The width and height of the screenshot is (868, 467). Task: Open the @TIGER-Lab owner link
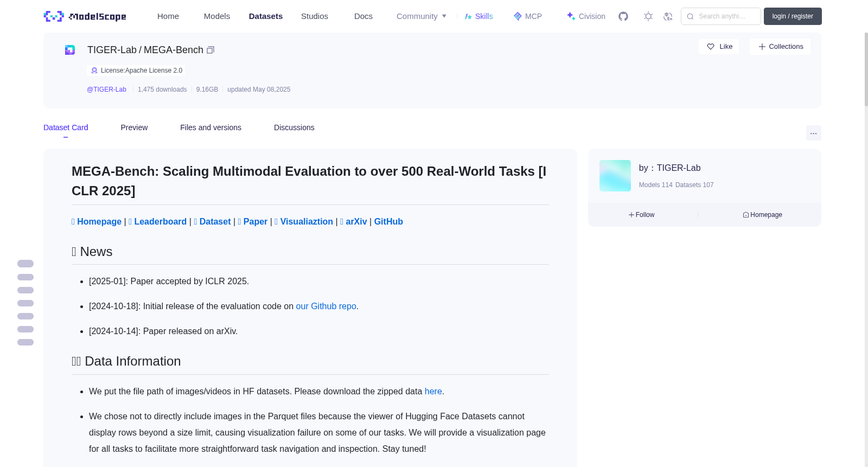[x=106, y=89]
